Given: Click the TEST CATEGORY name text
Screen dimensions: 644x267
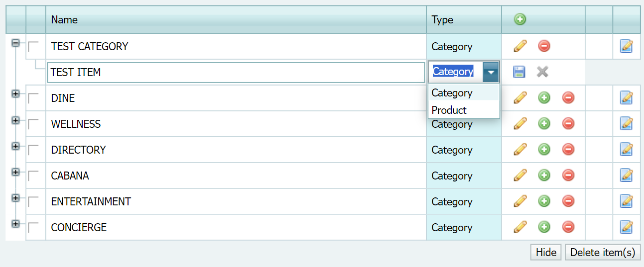Looking at the screenshot, I should coord(90,46).
